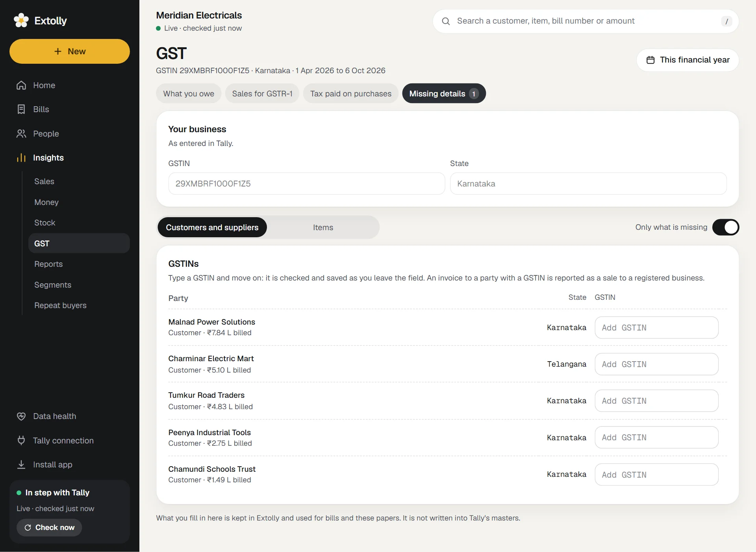Click the Extolly flower logo

21,20
